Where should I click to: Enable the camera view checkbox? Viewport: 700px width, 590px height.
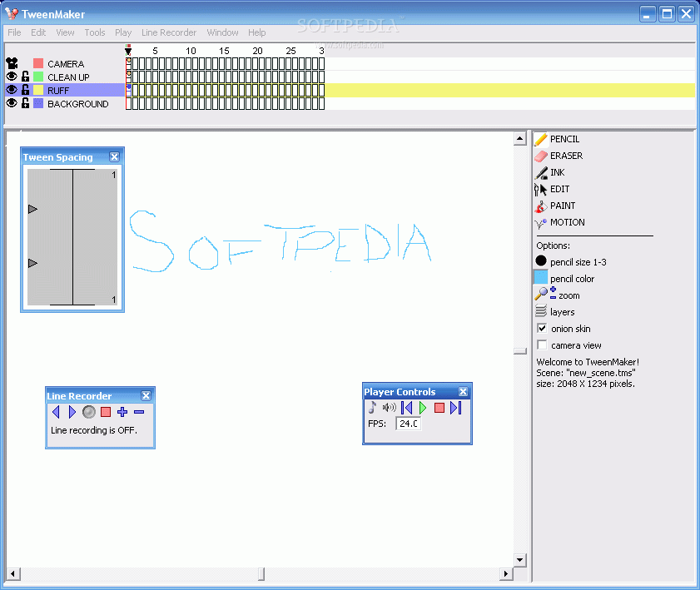click(x=542, y=345)
